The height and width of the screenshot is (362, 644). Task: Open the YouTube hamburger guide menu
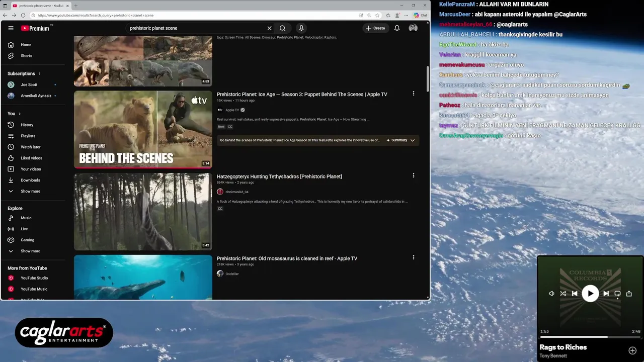coord(11,28)
